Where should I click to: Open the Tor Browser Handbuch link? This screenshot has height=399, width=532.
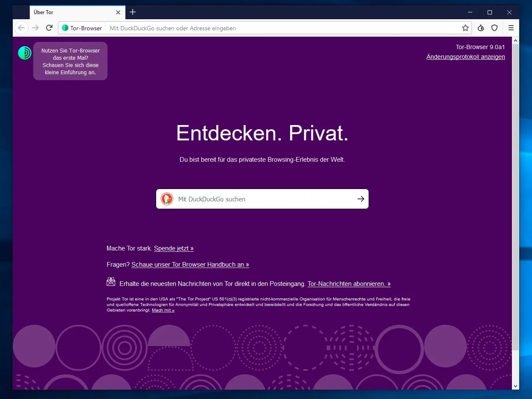pyautogui.click(x=190, y=265)
